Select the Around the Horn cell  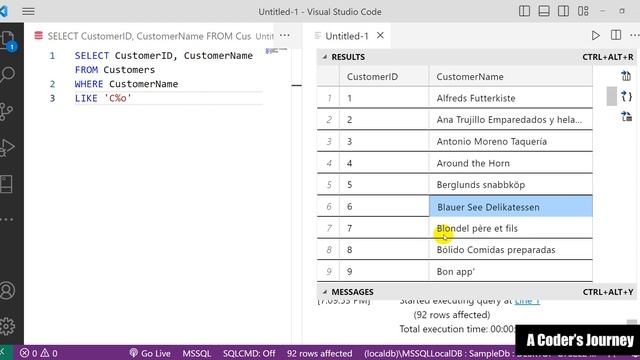pyautogui.click(x=511, y=163)
